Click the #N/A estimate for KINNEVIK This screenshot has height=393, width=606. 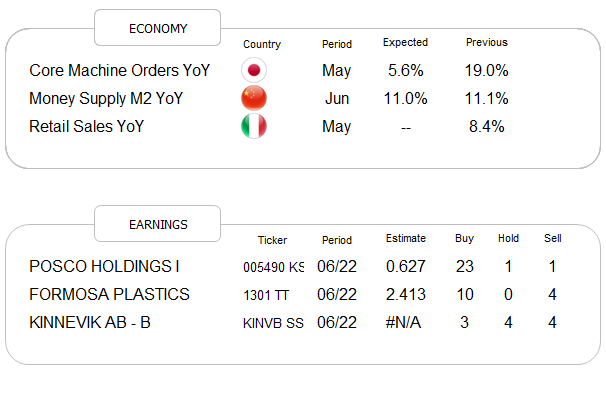tap(403, 322)
